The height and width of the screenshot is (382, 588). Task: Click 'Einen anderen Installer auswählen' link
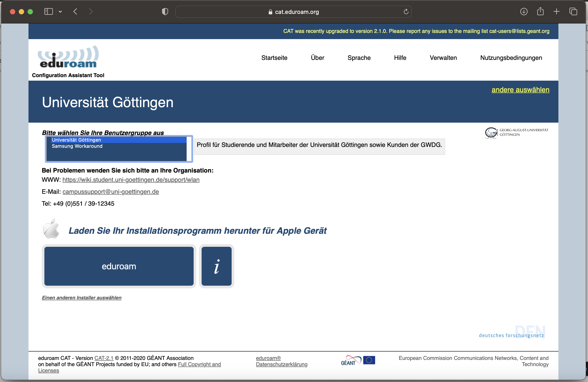81,298
